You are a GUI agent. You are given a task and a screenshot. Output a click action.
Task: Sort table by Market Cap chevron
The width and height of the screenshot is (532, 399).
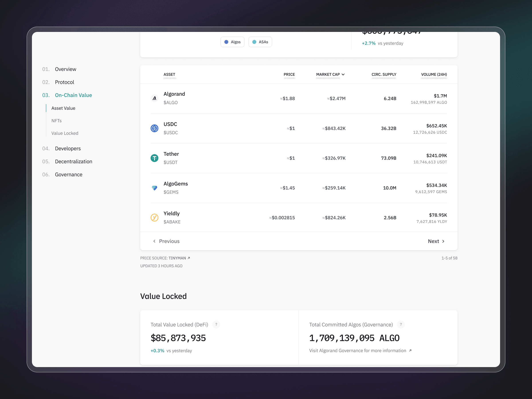click(x=343, y=74)
